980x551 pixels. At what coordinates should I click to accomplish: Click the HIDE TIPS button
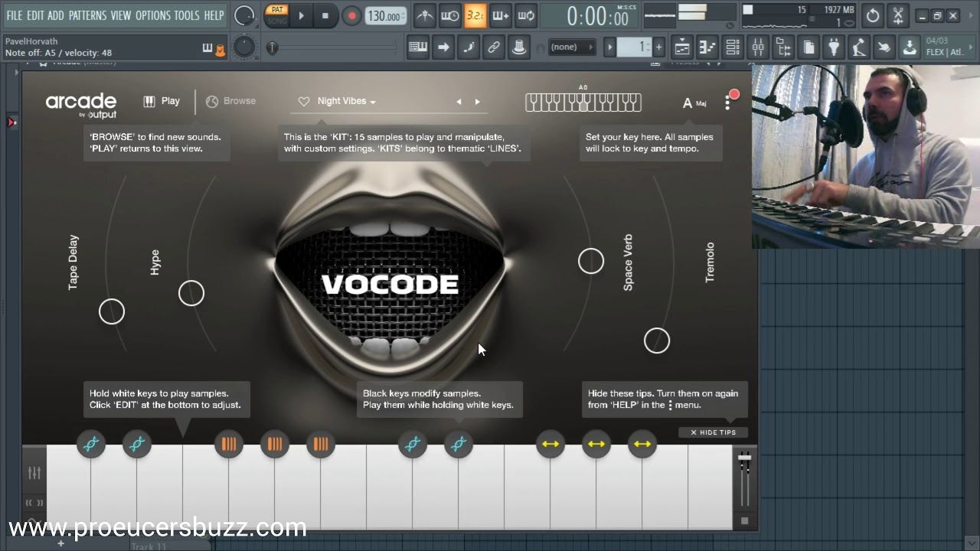pos(713,432)
